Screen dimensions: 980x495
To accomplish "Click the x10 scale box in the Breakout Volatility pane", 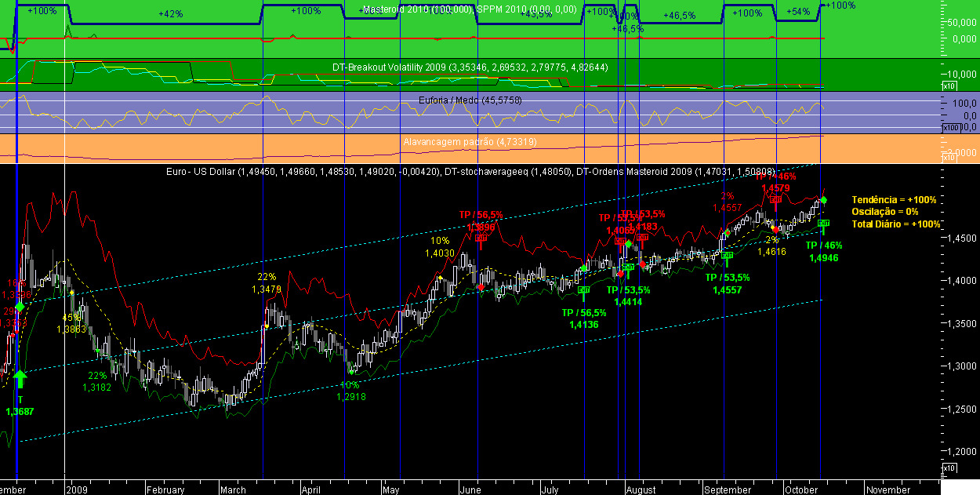I will pyautogui.click(x=949, y=86).
